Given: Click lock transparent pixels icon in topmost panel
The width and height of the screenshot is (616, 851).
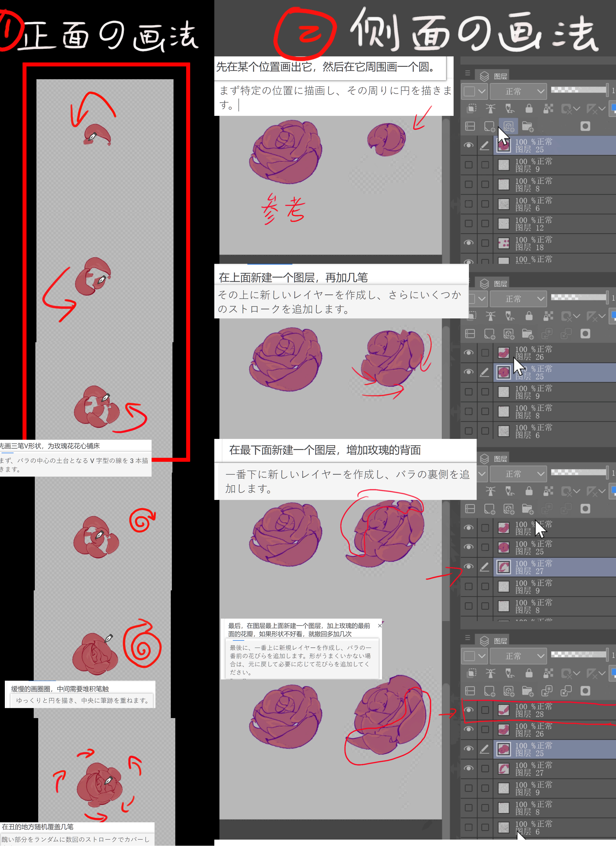Looking at the screenshot, I should point(548,109).
